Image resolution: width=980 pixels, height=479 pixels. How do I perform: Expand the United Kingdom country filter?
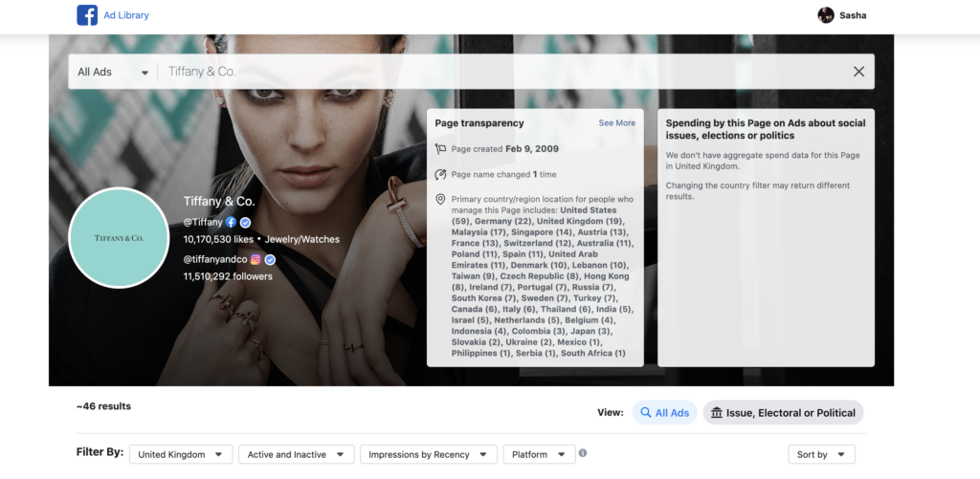click(x=181, y=455)
